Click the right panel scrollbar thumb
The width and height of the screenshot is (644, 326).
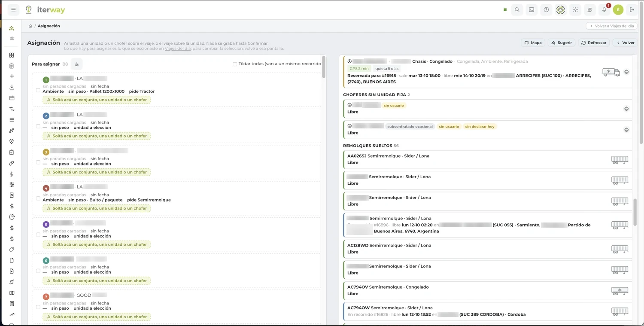[x=636, y=212]
